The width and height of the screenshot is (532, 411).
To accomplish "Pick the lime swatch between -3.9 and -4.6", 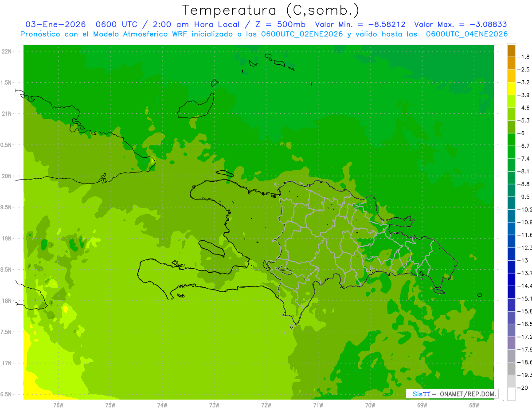I will [511, 102].
